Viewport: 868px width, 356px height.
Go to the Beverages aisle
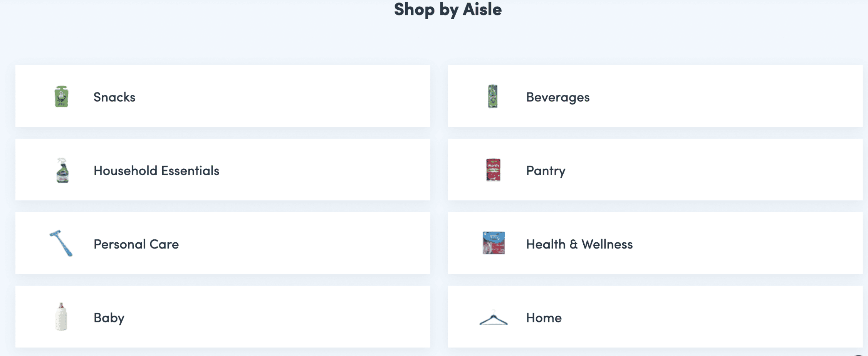click(557, 97)
